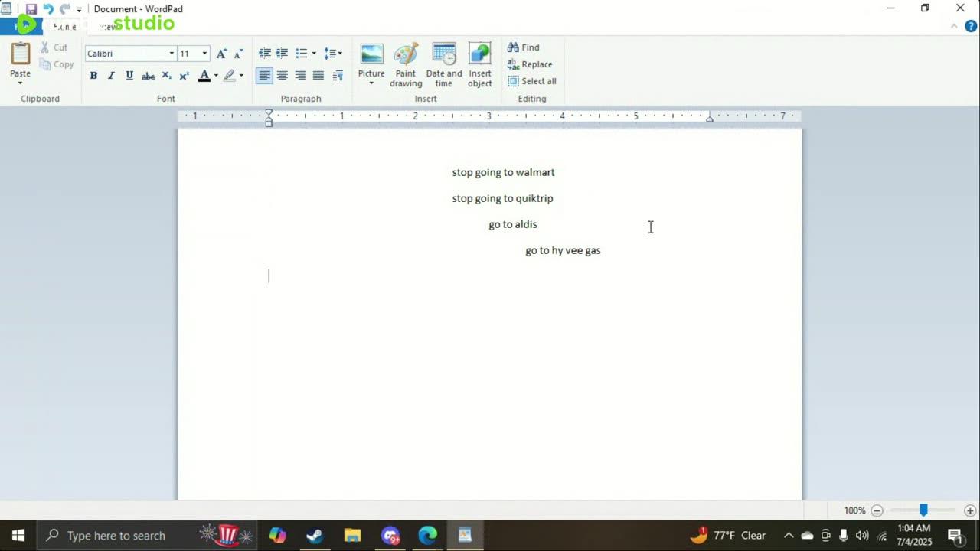Viewport: 980px width, 551px height.
Task: Insert a Picture using its icon
Action: 371,54
